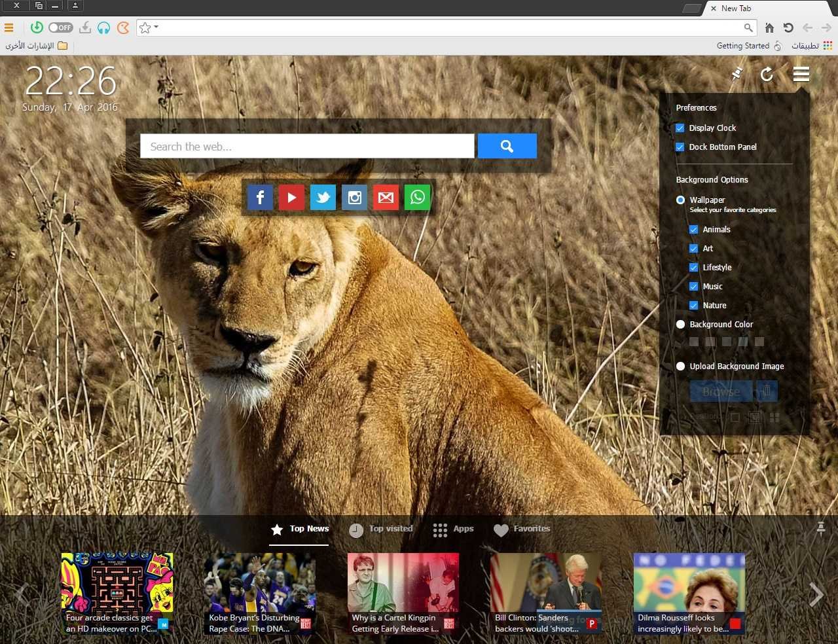Click the blue web search button

(x=507, y=146)
